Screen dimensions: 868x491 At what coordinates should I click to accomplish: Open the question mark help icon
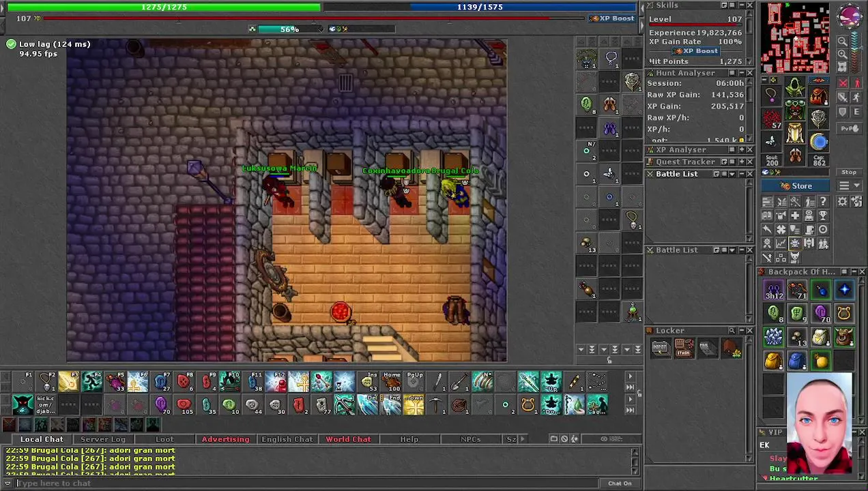(823, 201)
